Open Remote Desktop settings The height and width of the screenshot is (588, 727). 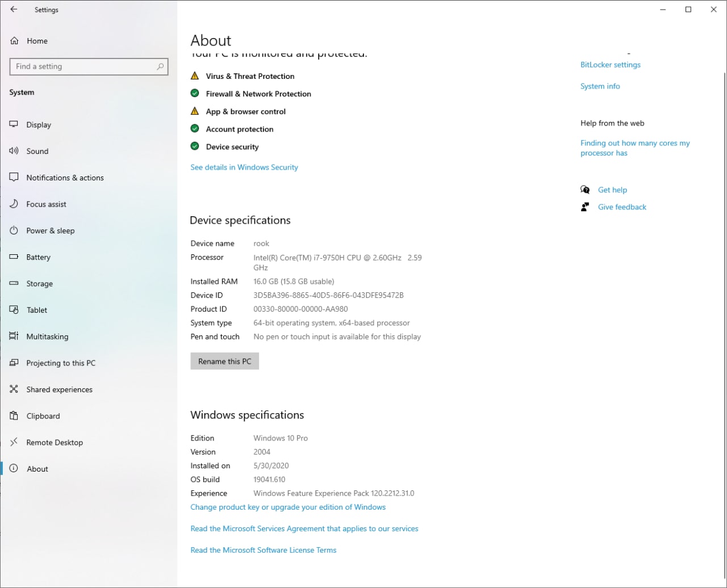click(x=89, y=443)
